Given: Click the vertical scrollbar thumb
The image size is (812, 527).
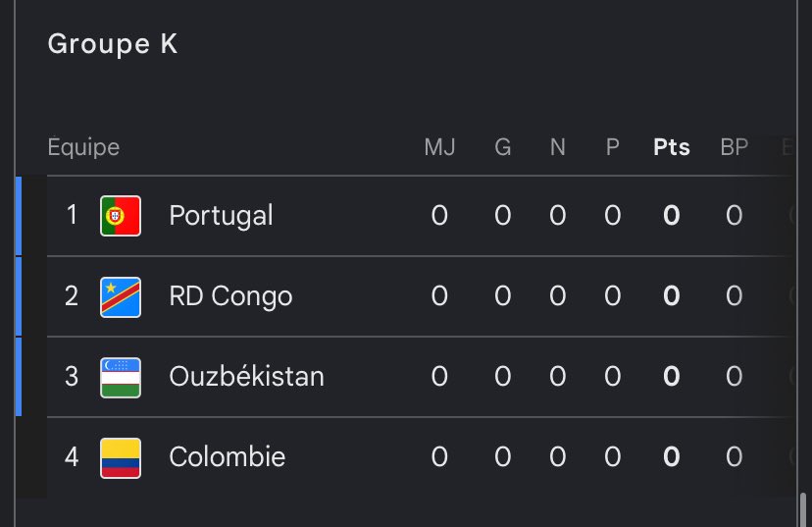Looking at the screenshot, I should (802, 510).
